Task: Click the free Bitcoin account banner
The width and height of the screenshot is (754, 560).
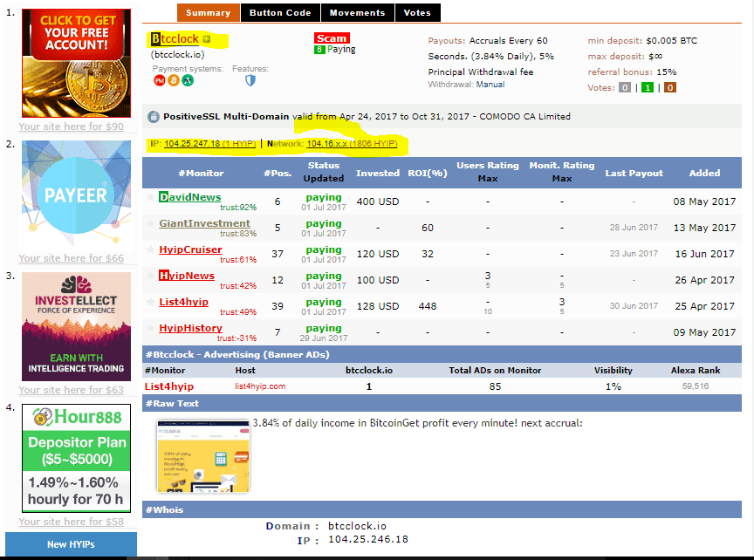Action: click(x=76, y=63)
